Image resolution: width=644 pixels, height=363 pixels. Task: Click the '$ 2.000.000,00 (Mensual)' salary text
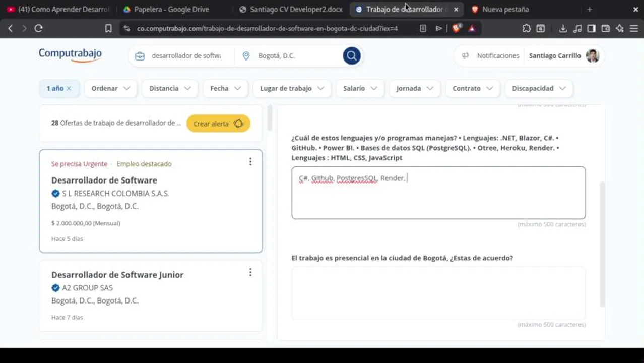pos(86,223)
